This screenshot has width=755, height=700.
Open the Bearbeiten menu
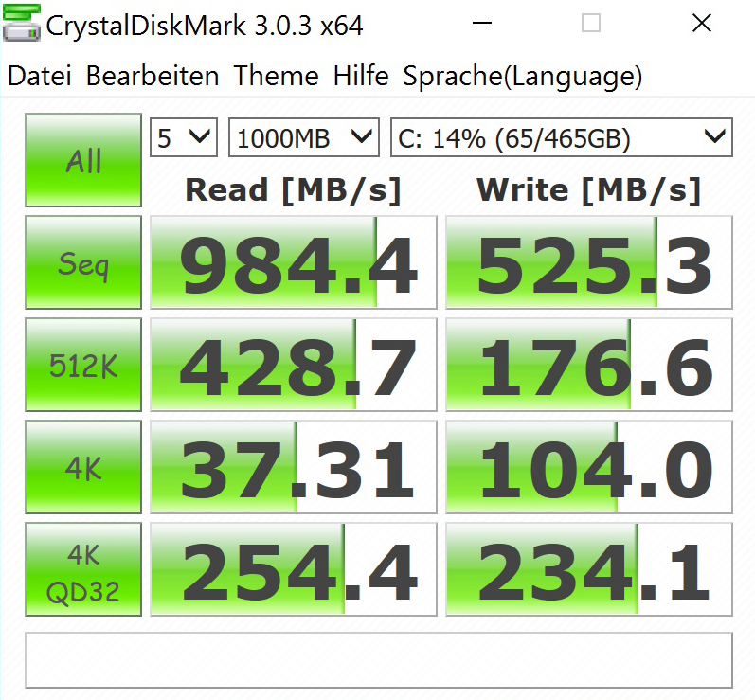click(x=153, y=76)
